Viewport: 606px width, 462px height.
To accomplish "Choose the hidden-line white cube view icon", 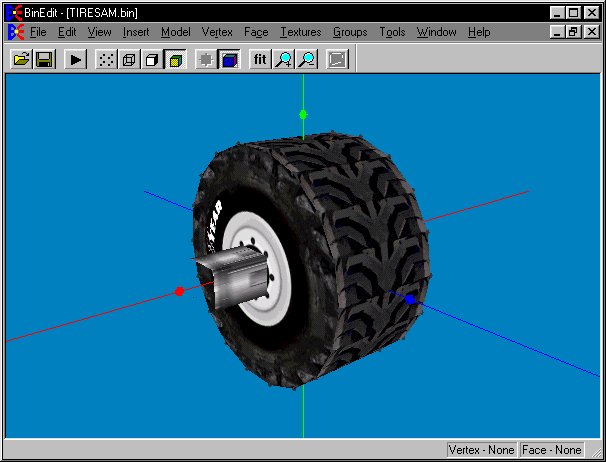I will point(152,60).
